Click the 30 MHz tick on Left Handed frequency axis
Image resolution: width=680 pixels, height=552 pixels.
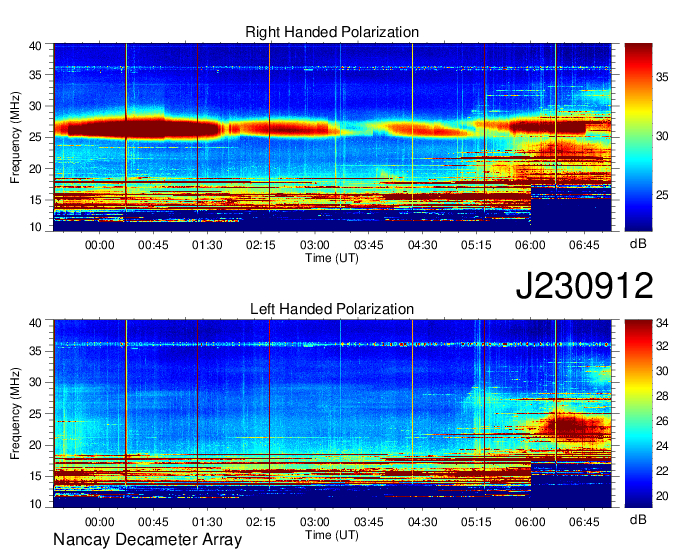(x=36, y=382)
